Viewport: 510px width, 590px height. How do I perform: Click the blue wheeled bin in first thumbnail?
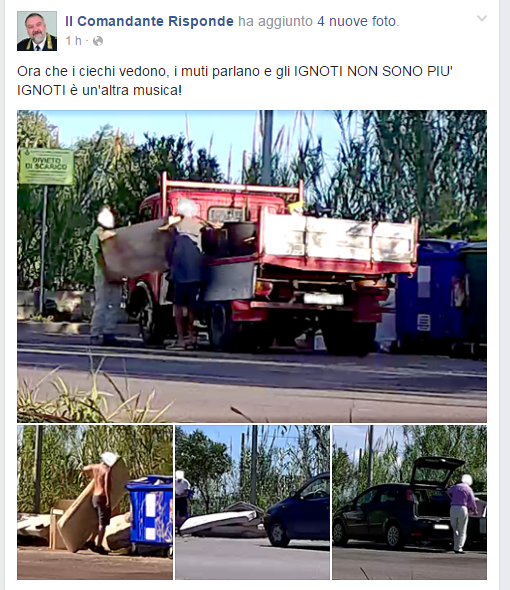click(151, 514)
